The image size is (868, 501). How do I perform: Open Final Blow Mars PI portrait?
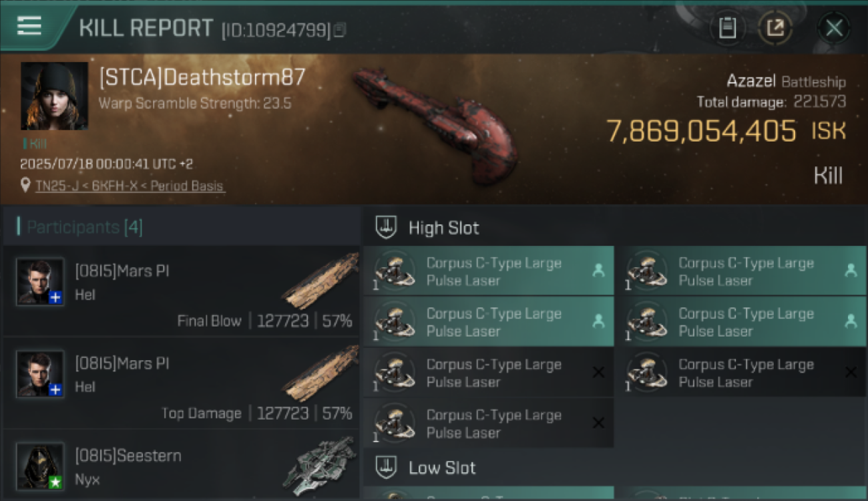[40, 282]
